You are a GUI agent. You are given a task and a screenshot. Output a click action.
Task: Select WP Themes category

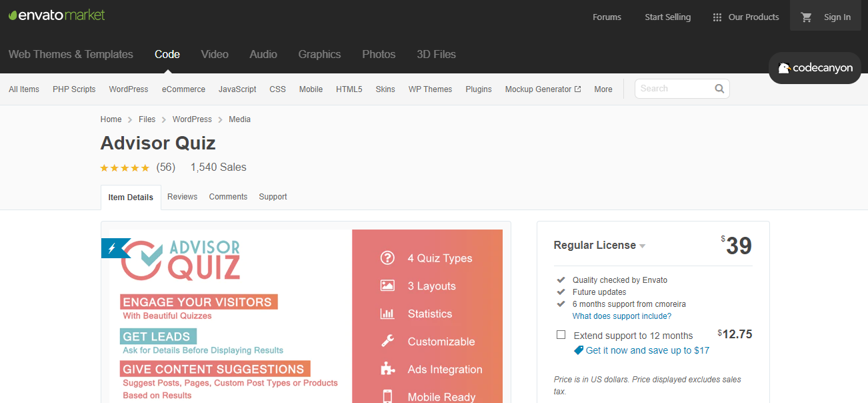coord(430,89)
